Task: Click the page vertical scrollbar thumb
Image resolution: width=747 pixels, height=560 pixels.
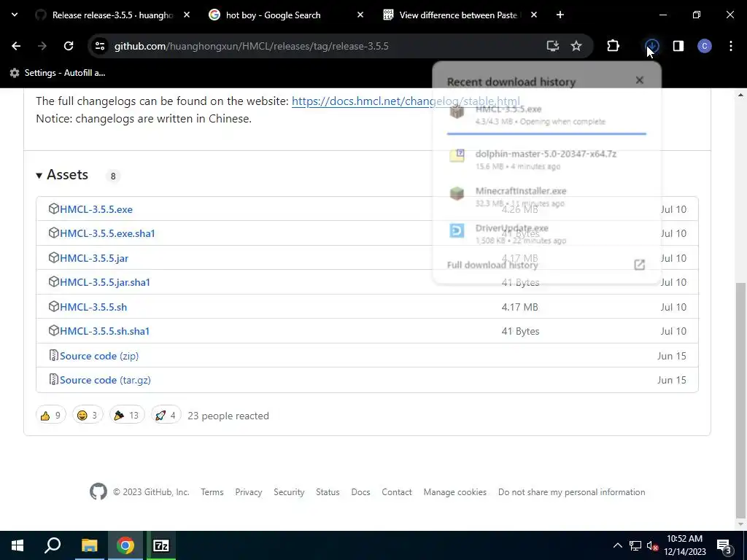Action: click(740, 400)
